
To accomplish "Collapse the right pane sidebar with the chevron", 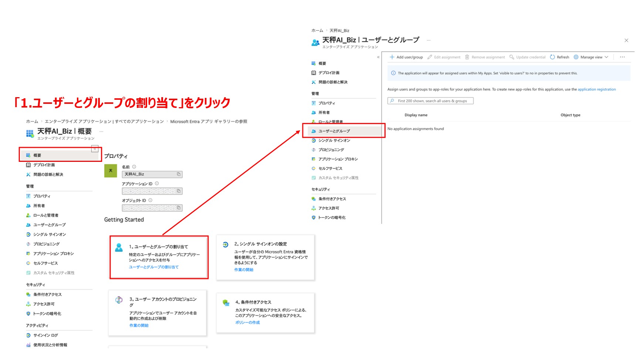I will [378, 57].
